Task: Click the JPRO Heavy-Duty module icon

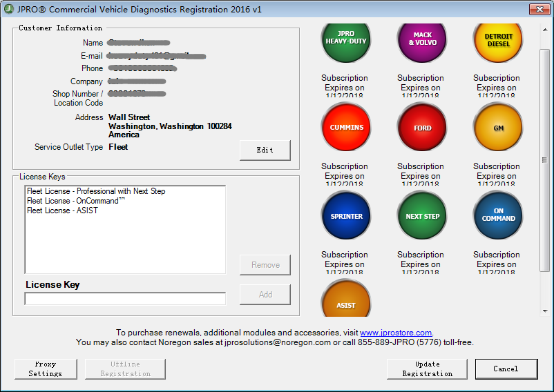Action: 346,42
